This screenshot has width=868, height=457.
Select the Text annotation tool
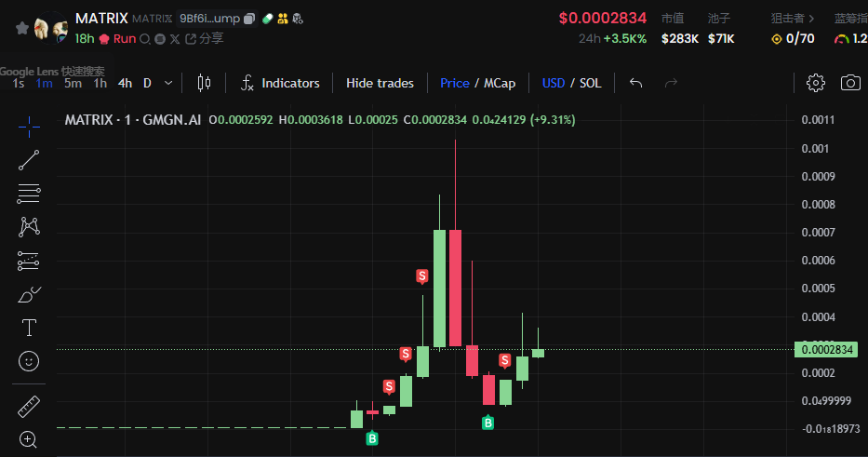click(x=29, y=328)
